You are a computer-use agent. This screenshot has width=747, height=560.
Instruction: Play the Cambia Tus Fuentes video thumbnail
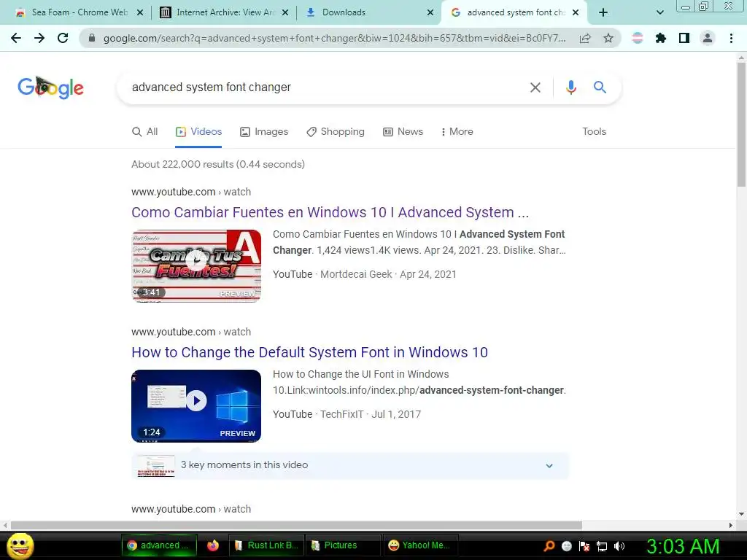(x=196, y=265)
